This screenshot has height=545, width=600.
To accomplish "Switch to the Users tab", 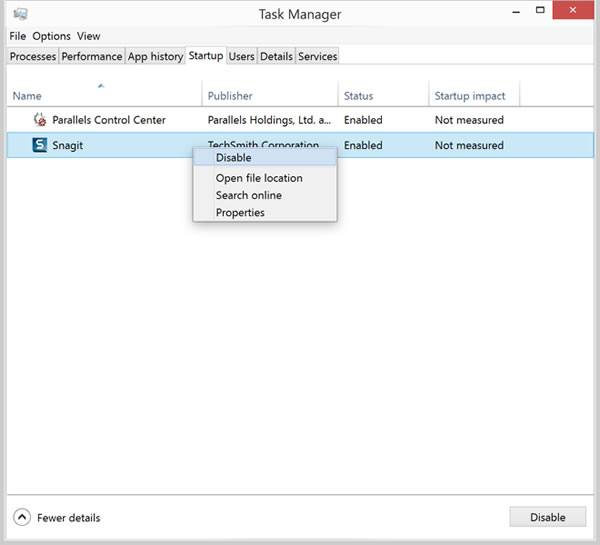I will [241, 56].
